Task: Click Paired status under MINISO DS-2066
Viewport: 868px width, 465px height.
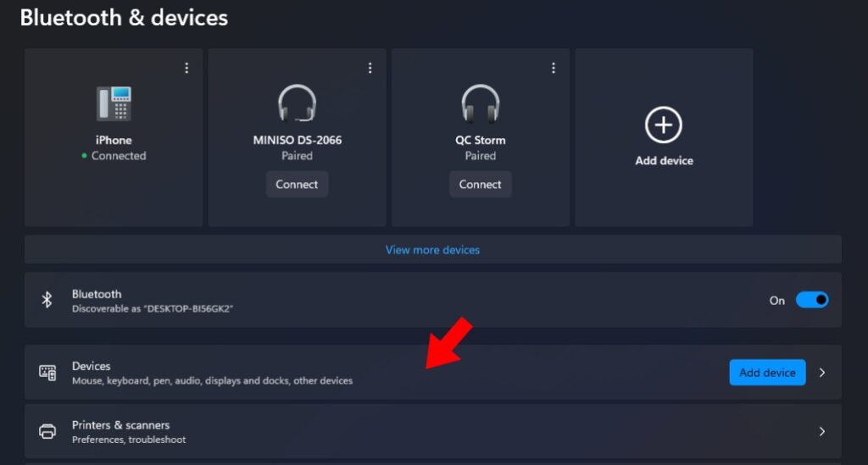Action: pos(298,156)
